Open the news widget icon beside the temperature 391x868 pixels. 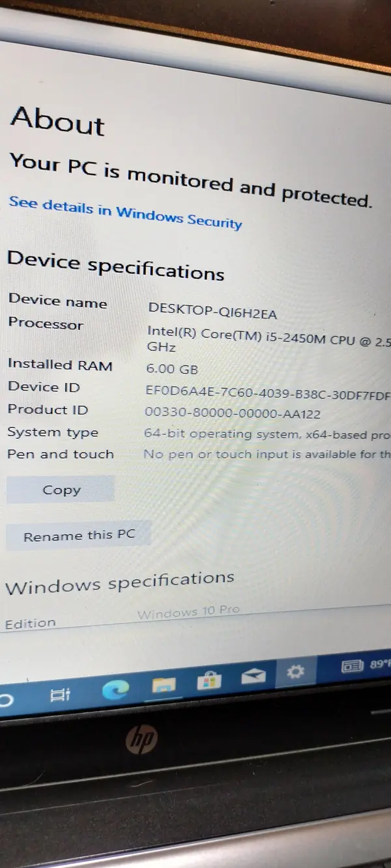click(353, 666)
